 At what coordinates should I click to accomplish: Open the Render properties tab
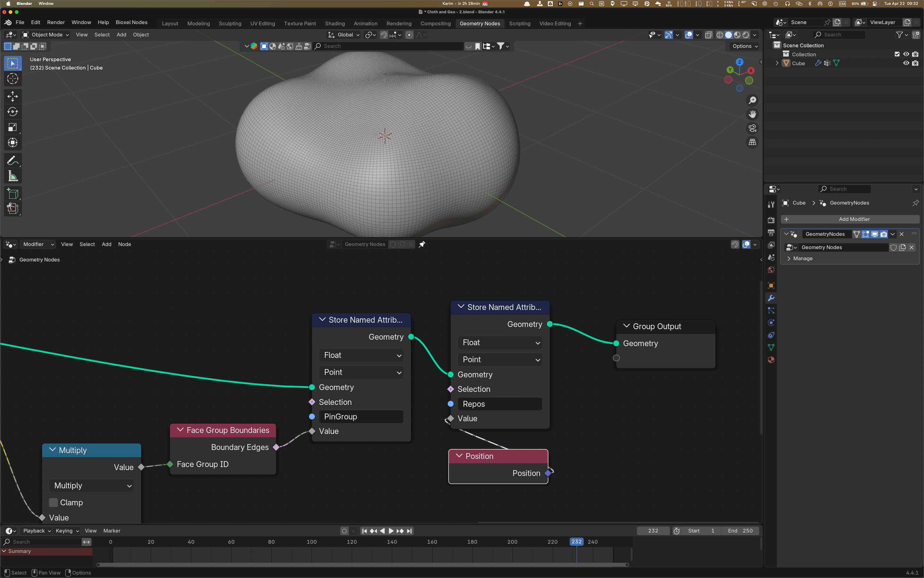click(771, 220)
